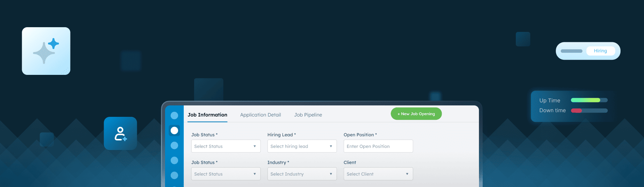This screenshot has height=187, width=644.
Task: Expand the Select hiring lead dropdown
Action: pyautogui.click(x=302, y=146)
